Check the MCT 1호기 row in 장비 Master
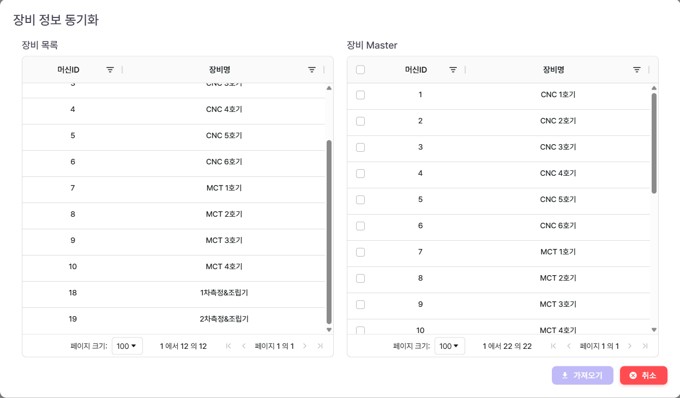The height and width of the screenshot is (398, 680). [x=360, y=252]
